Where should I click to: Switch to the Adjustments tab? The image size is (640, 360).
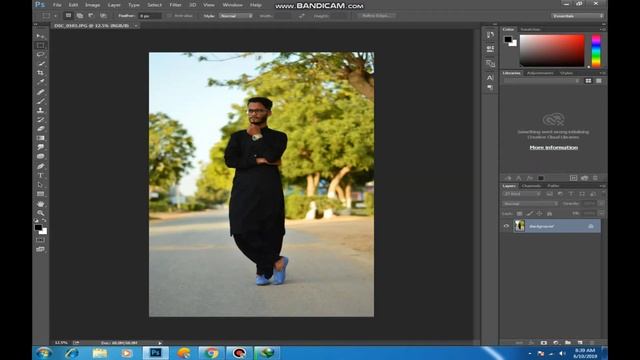(x=540, y=73)
